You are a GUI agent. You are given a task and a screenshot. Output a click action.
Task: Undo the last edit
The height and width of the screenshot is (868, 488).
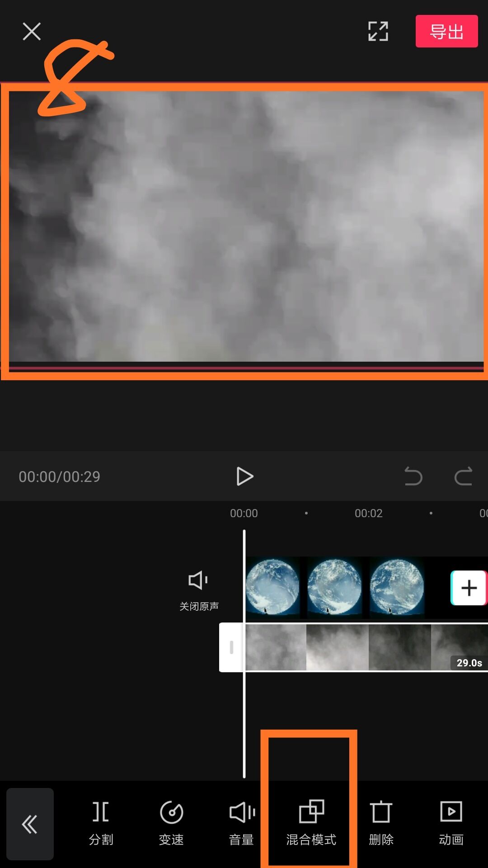point(413,476)
